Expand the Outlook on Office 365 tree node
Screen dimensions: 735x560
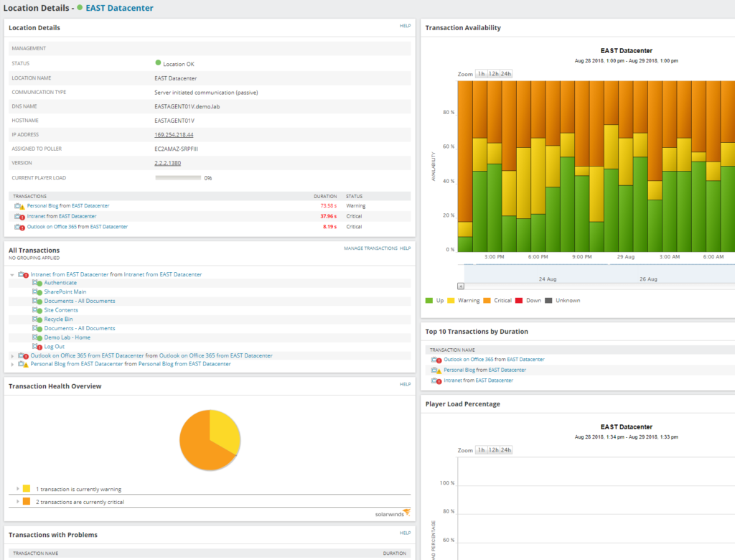click(x=12, y=356)
